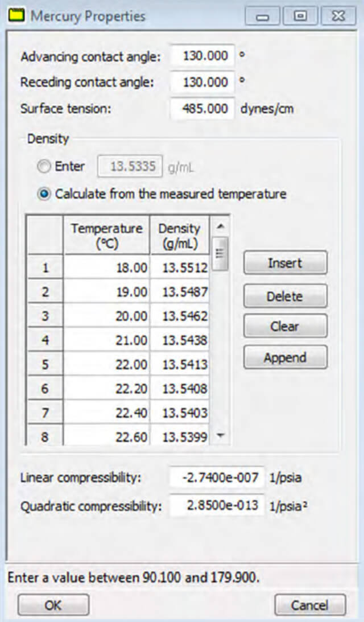
Task: Clear the density table
Action: point(285,326)
